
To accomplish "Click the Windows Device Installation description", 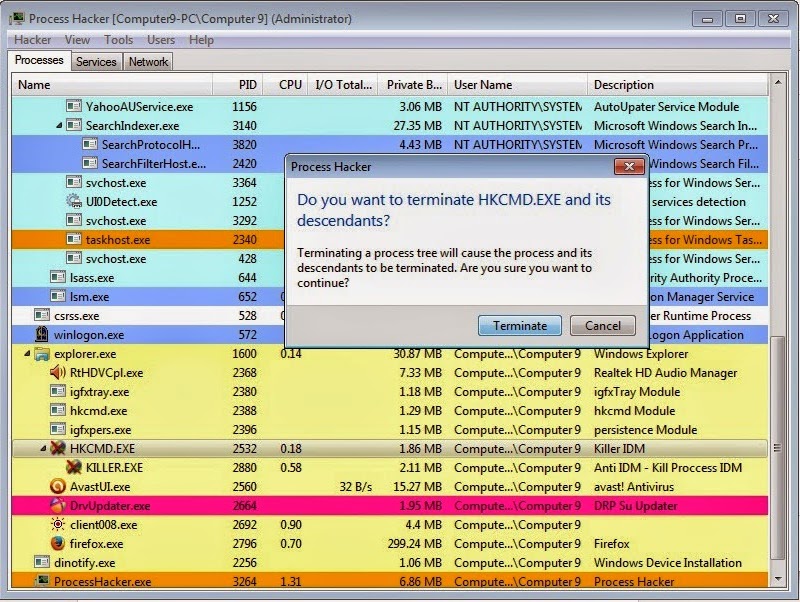I will point(668,562).
